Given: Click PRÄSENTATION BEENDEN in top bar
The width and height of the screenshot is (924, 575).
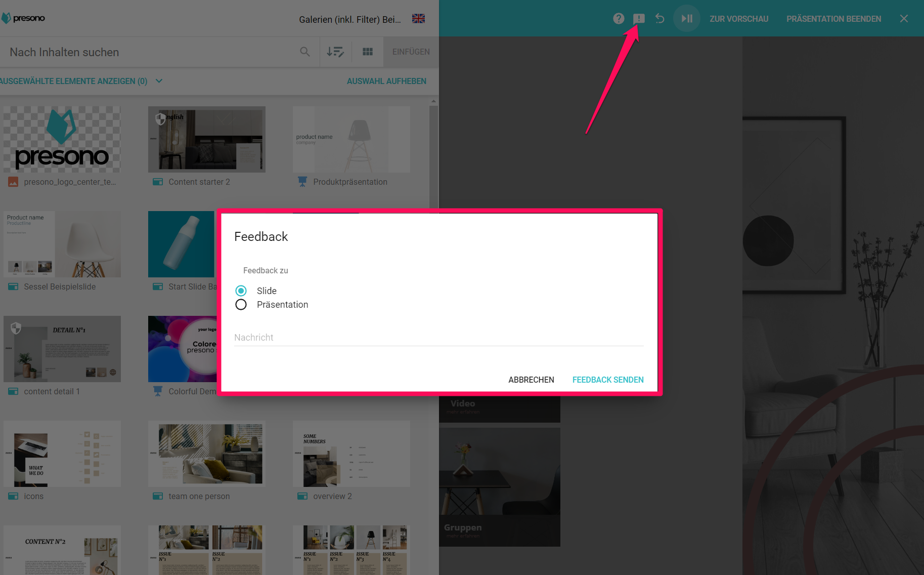Looking at the screenshot, I should click(833, 19).
